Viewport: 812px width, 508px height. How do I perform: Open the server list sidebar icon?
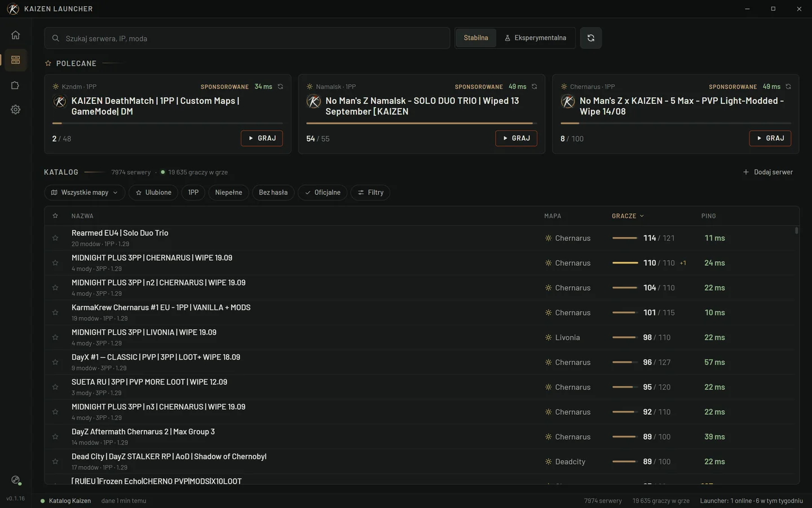(15, 60)
